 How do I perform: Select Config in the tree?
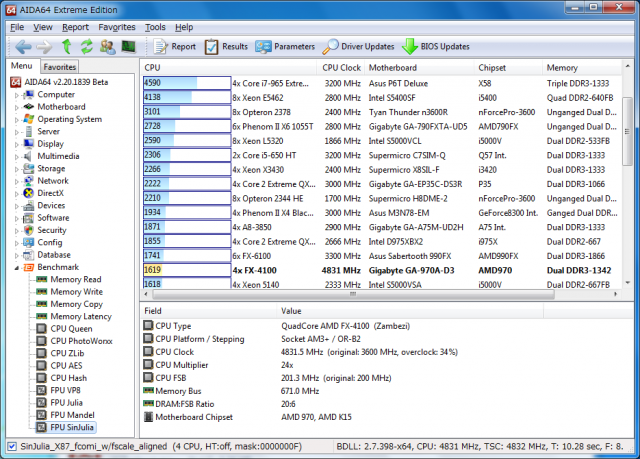[x=50, y=242]
